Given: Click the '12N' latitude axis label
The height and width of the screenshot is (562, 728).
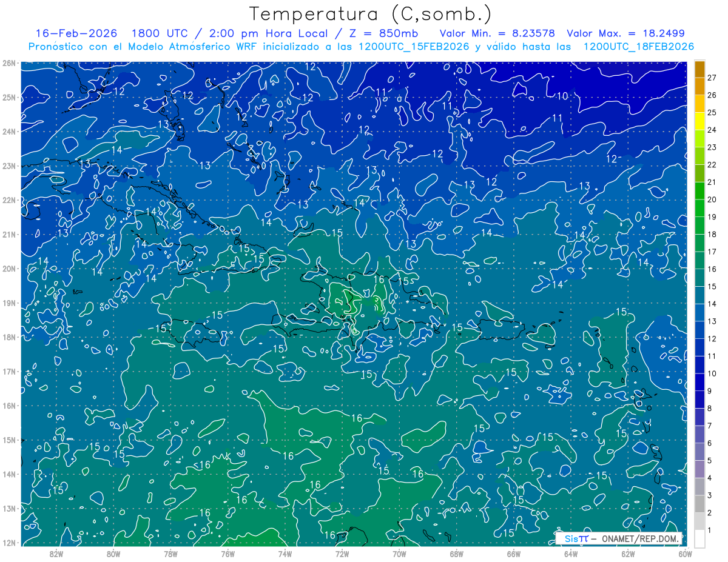Looking at the screenshot, I should coord(8,543).
